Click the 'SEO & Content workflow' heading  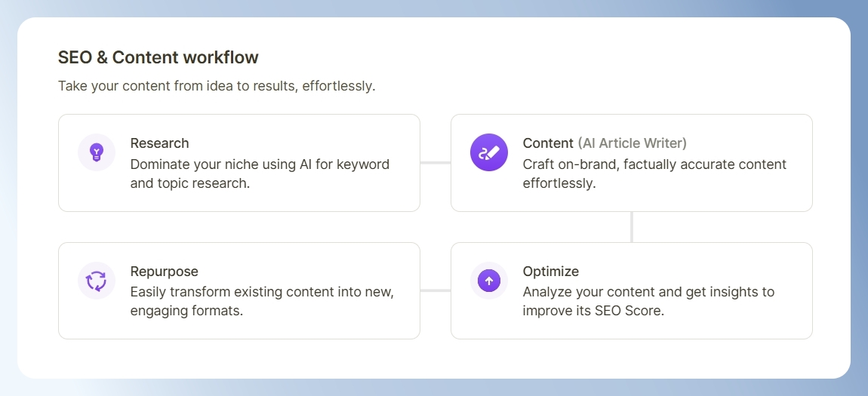[159, 57]
